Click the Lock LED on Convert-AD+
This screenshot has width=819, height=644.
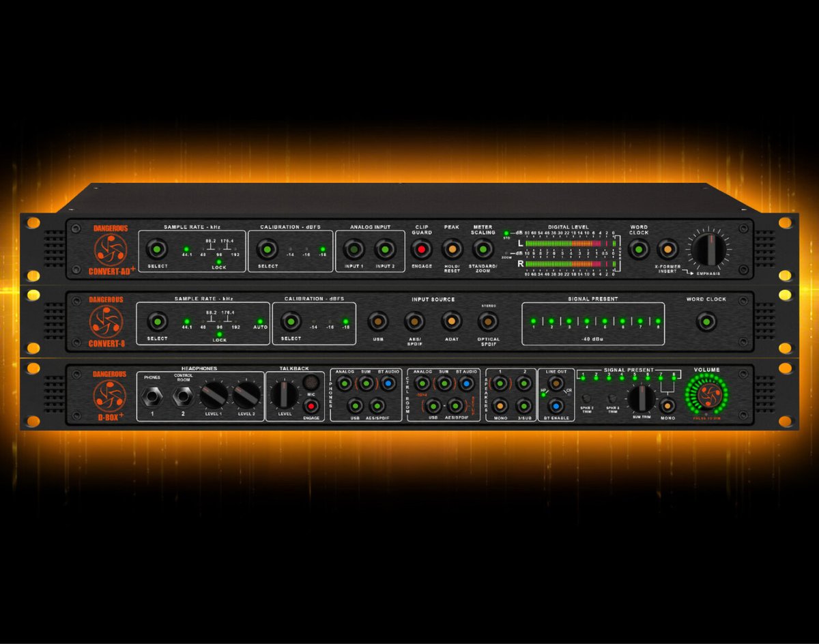[x=219, y=261]
